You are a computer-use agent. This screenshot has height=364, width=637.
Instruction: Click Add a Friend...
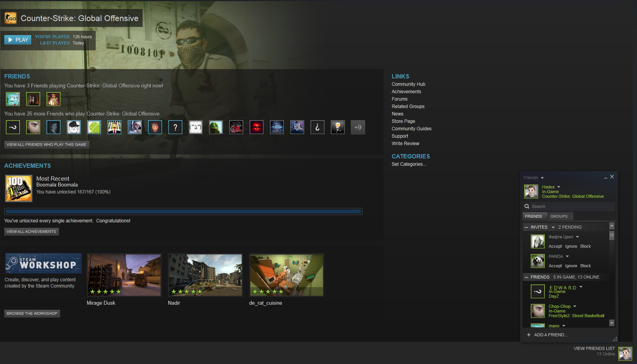547,335
